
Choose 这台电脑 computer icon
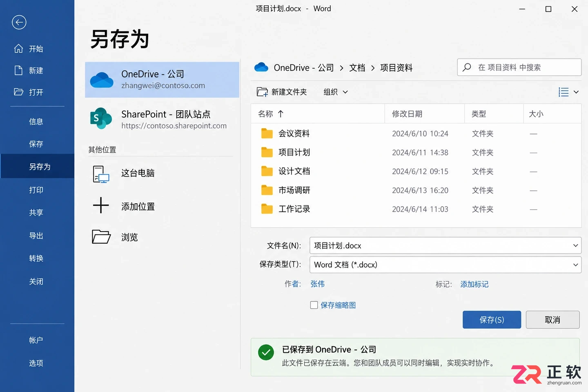(x=101, y=174)
